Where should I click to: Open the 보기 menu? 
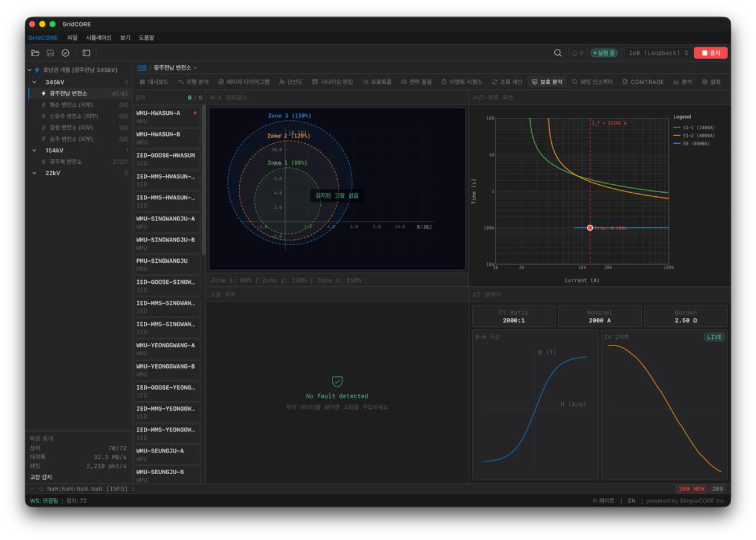tap(125, 37)
